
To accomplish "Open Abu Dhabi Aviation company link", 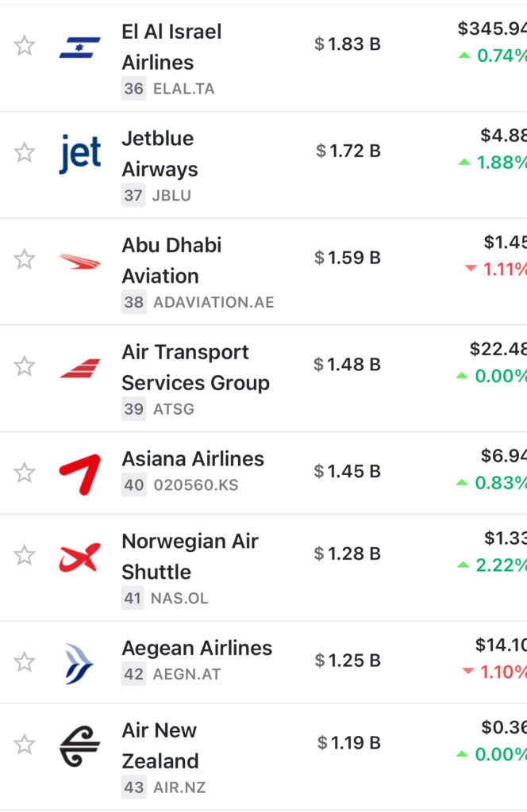I will tap(171, 260).
